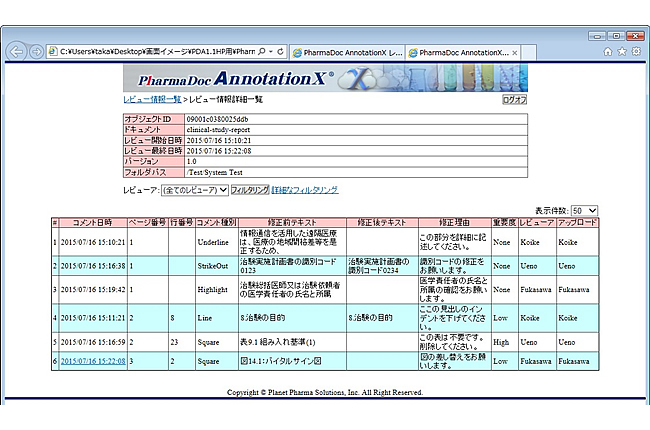Click the PharmaDoc AnnotationX banner logo
The height and width of the screenshot is (430, 650).
click(325, 78)
